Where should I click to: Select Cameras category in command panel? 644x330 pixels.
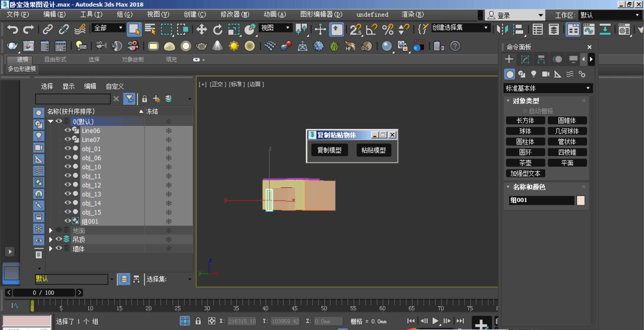(x=545, y=74)
